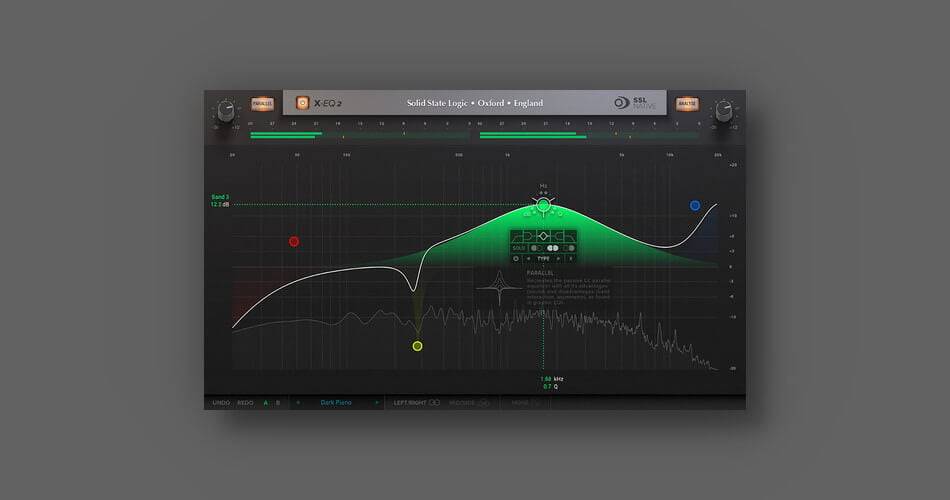Viewport: 950px width, 500px height.
Task: Select the red low band node
Action: click(294, 242)
